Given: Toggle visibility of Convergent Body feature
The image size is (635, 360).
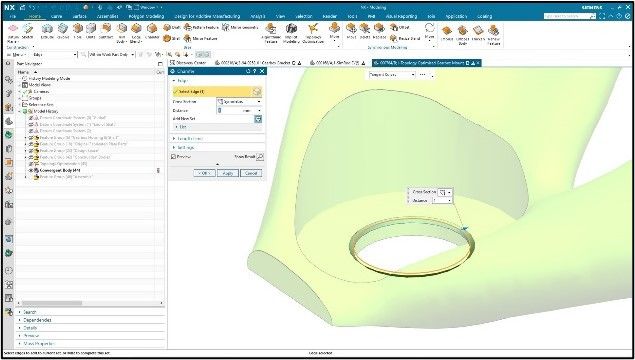Looking at the screenshot, I should click(31, 170).
